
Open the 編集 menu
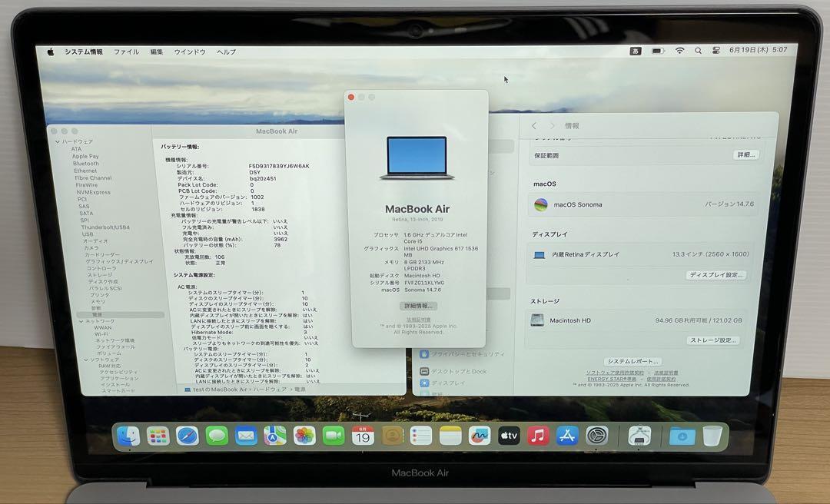pos(157,52)
